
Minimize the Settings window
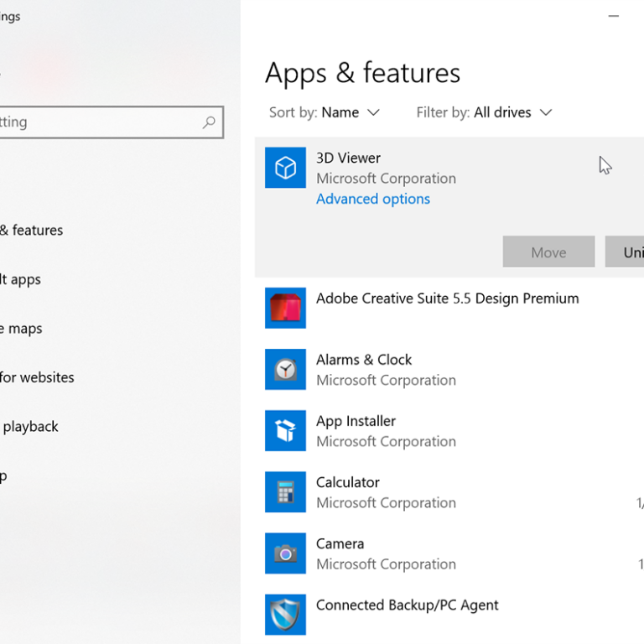pos(614,16)
